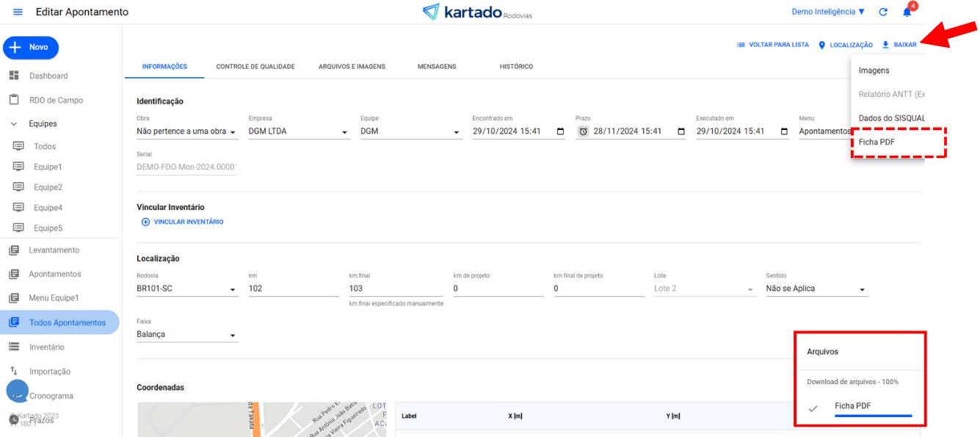The image size is (980, 437).
Task: Click the Inventário sidebar icon
Action: (14, 347)
